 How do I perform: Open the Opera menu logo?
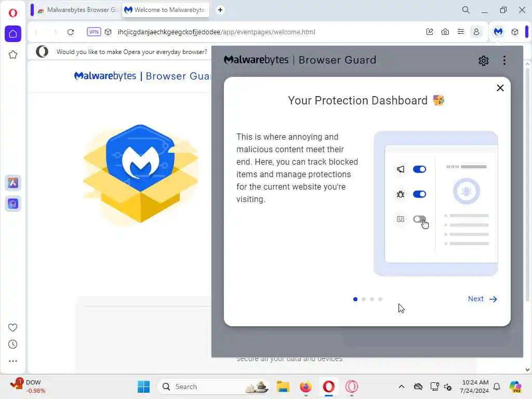click(13, 12)
